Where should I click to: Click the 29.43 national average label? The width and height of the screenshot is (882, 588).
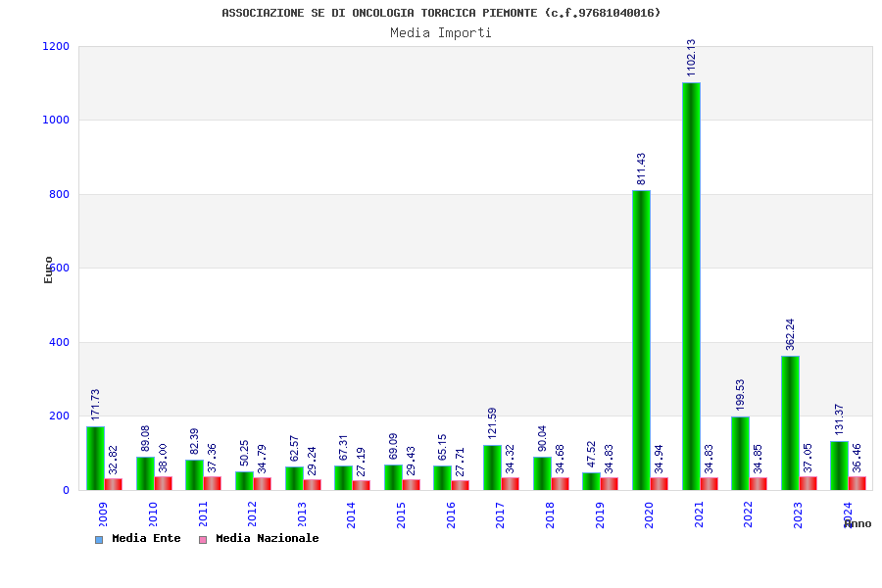pyautogui.click(x=412, y=461)
